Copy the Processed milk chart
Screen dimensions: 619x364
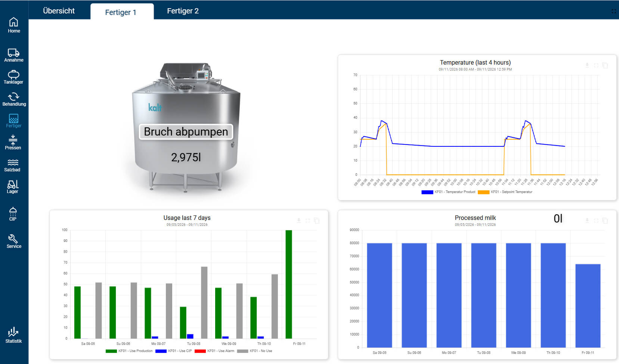605,221
